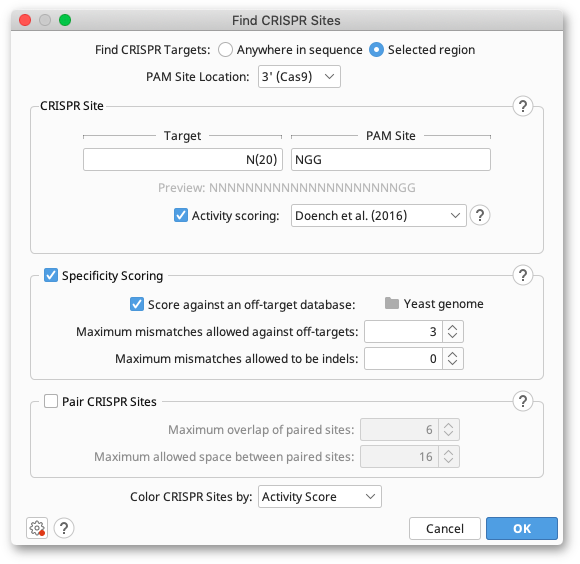Open PAM Site Location dropdown
580x564 pixels.
[299, 77]
